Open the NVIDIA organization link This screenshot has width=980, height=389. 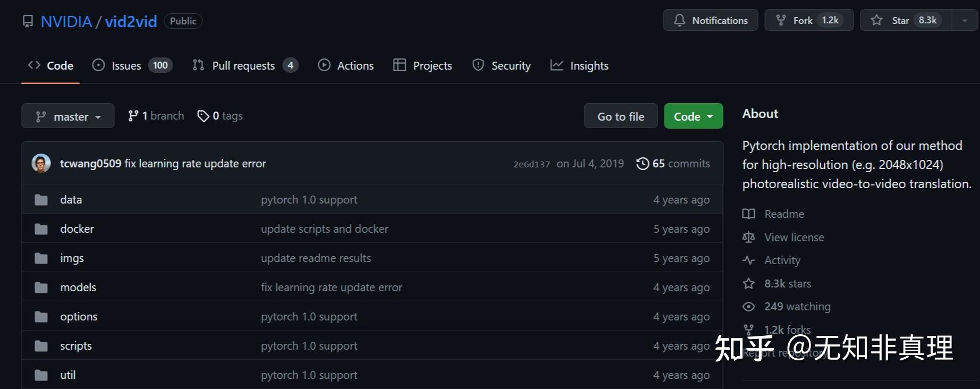point(66,21)
